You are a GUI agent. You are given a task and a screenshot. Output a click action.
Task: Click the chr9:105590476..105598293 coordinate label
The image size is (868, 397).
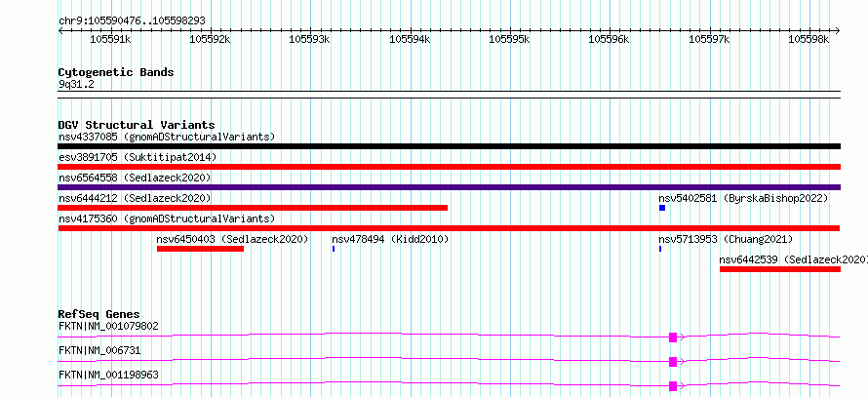click(132, 20)
